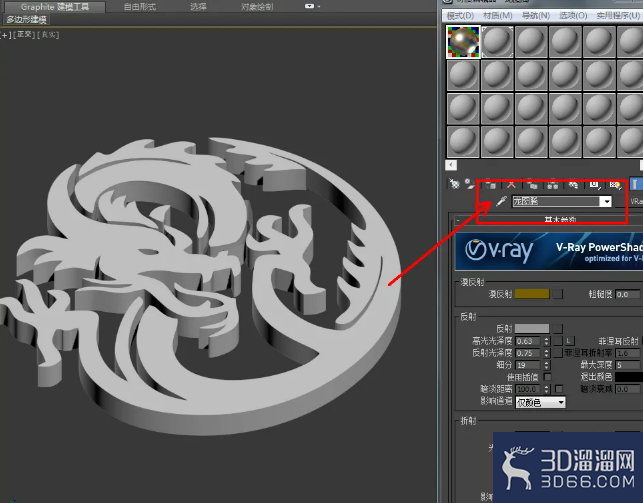This screenshot has height=503, width=643.
Task: Switch to the 对象绘制 tab
Action: tap(257, 7)
